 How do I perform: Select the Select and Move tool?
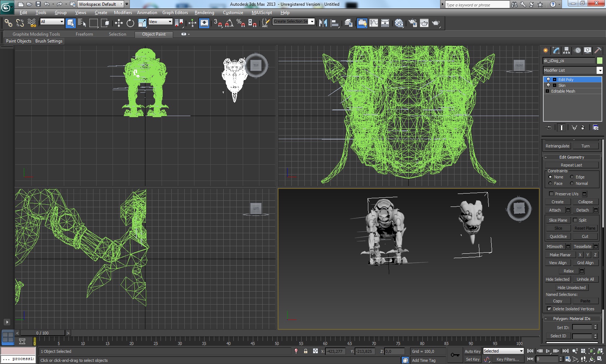coord(119,23)
